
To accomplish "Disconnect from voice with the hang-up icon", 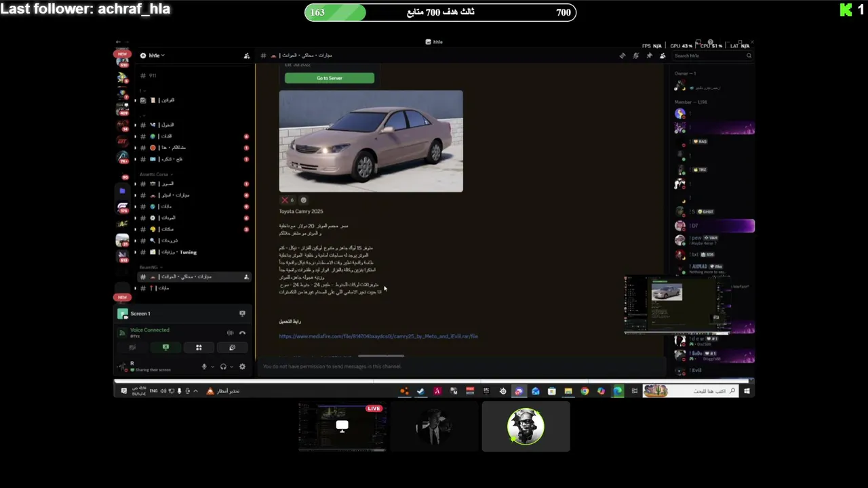I will click(242, 333).
